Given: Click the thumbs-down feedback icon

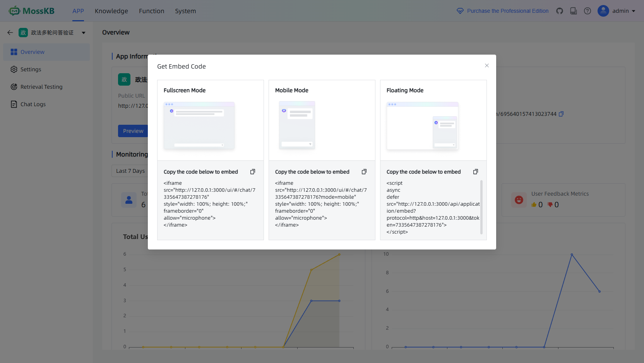Looking at the screenshot, I should [550, 205].
